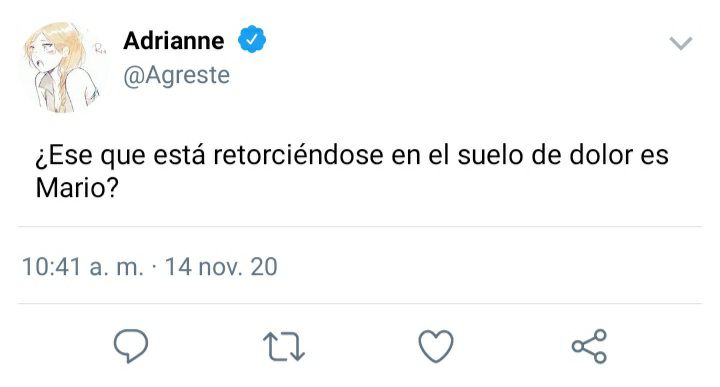The image size is (720, 387).
Task: Click the word 'Mario?' in the tweet
Action: pyautogui.click(x=77, y=187)
